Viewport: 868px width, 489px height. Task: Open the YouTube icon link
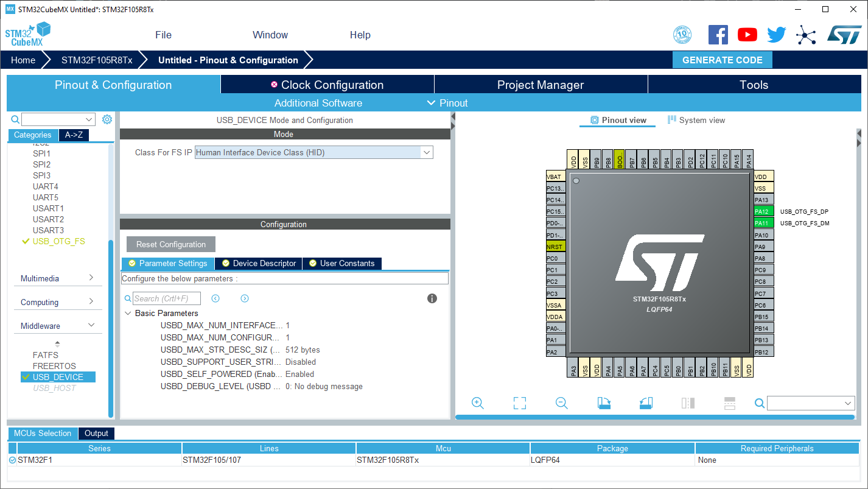click(x=747, y=35)
